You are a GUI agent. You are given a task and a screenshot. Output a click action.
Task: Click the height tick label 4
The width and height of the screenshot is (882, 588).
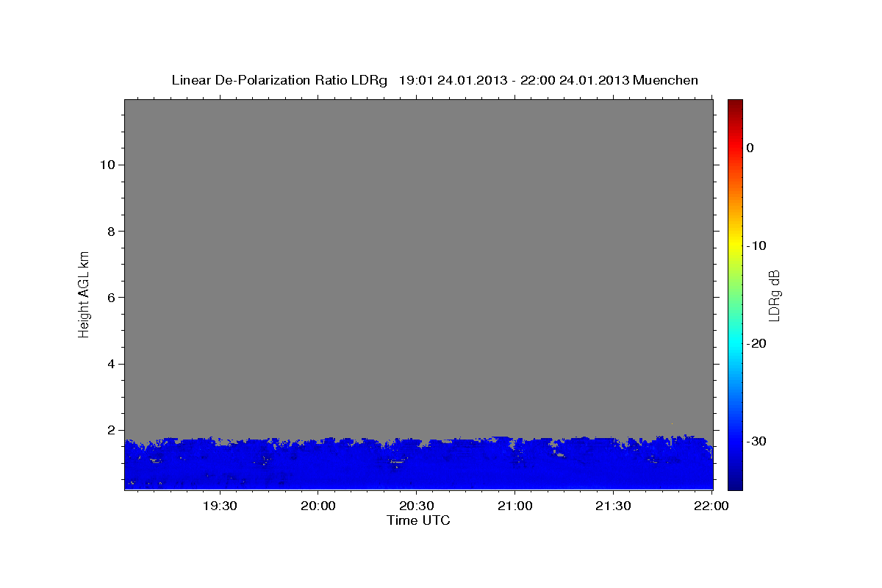tap(110, 364)
